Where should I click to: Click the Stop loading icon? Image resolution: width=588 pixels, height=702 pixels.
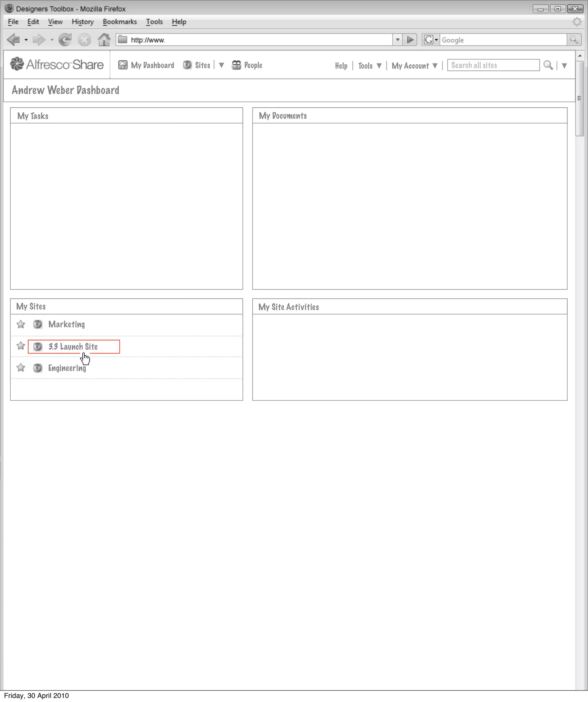coord(85,40)
